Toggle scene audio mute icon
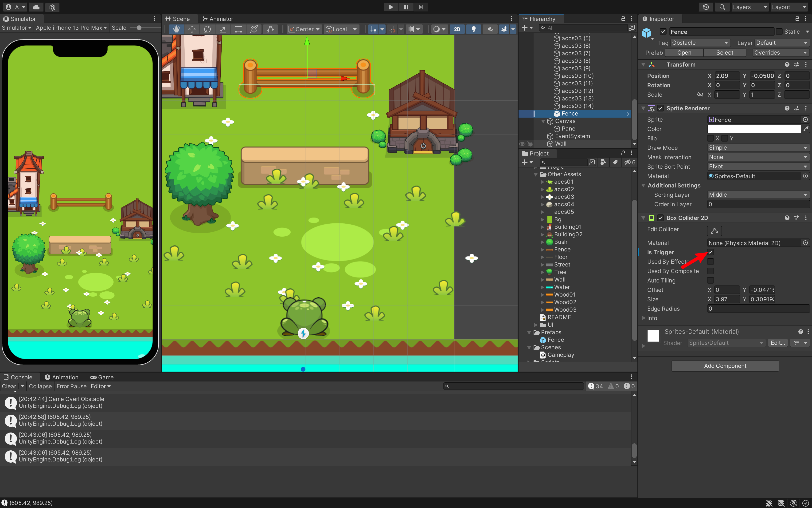This screenshot has width=812, height=508. pyautogui.click(x=490, y=29)
